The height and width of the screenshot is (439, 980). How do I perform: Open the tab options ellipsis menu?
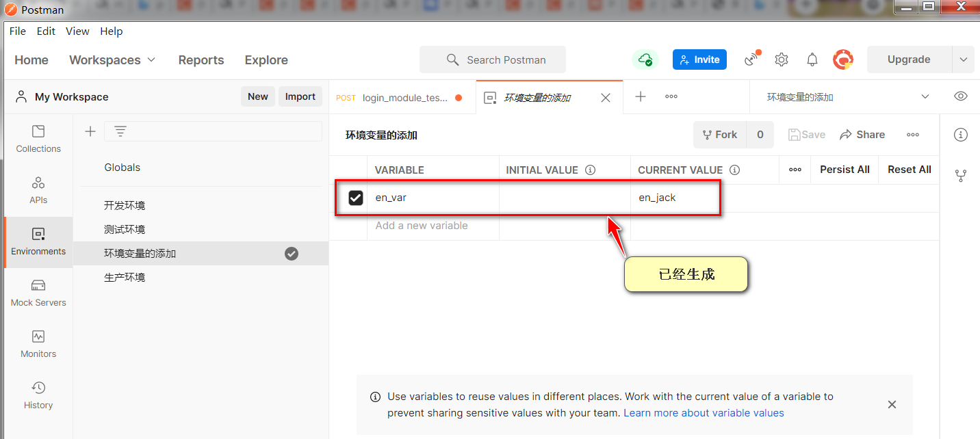(x=671, y=96)
